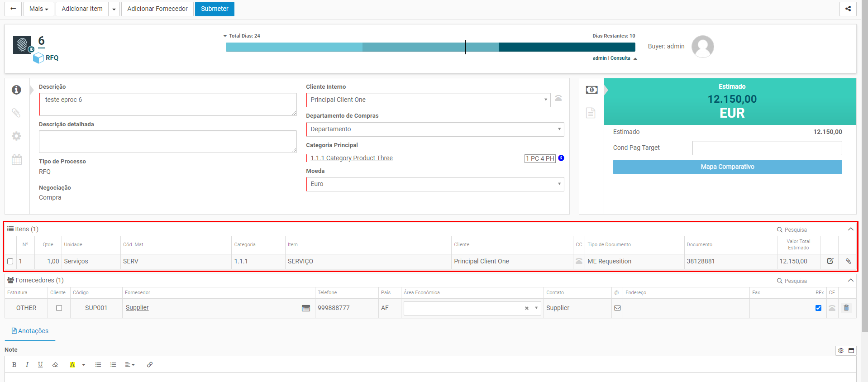Insert a link in the note editor
868x382 pixels.
tap(150, 364)
